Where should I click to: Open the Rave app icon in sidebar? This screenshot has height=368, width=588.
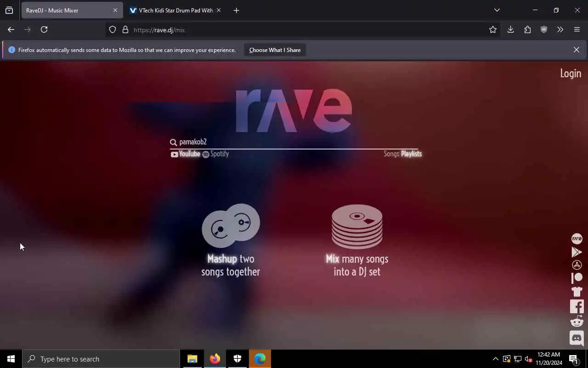pos(577,238)
